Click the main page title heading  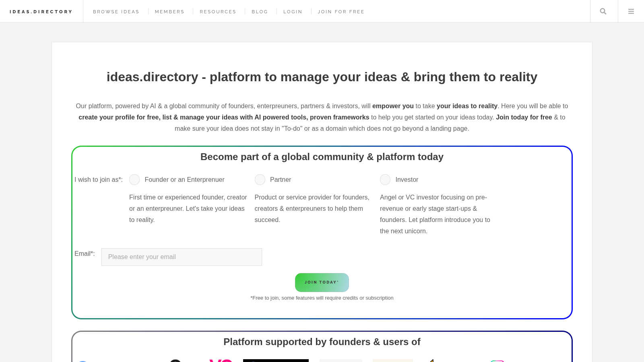(322, 77)
